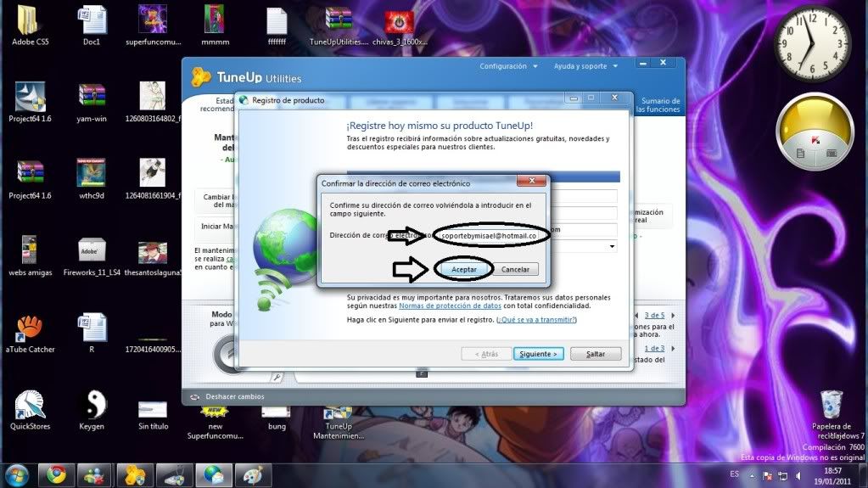Click Cancelar in the confirm email dialog
This screenshot has height=488, width=868.
tap(515, 269)
